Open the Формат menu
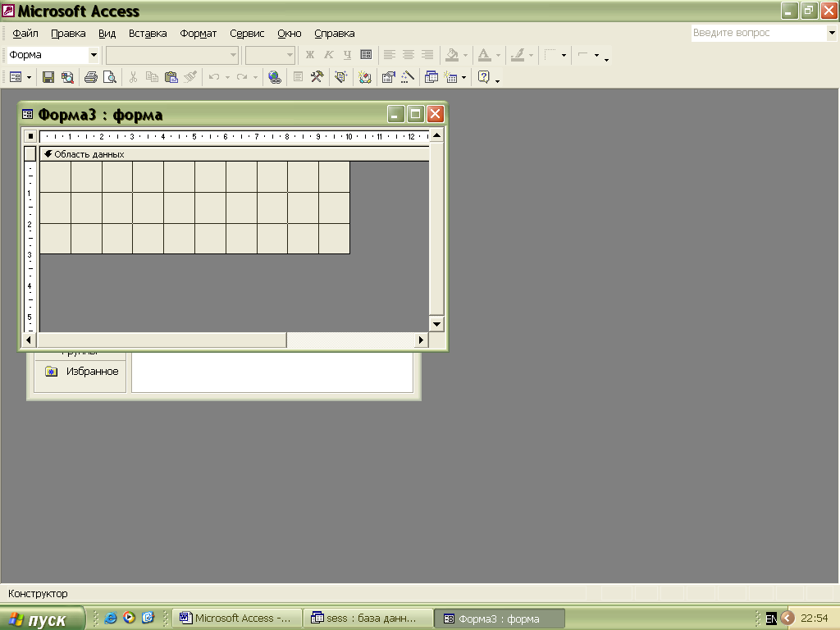The width and height of the screenshot is (840, 630). pyautogui.click(x=199, y=33)
